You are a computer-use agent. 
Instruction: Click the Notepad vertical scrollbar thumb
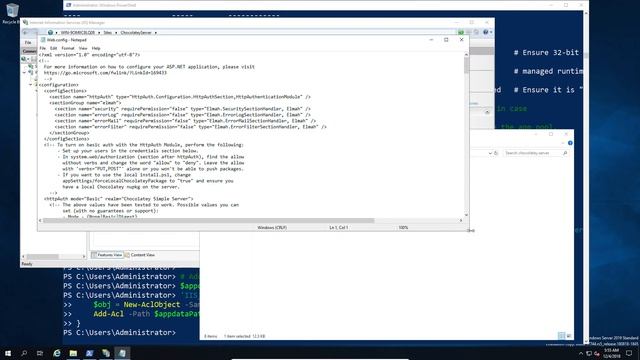(x=466, y=65)
